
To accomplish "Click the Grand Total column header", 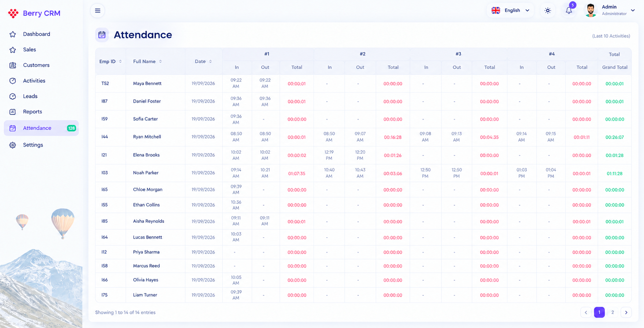I will [614, 67].
